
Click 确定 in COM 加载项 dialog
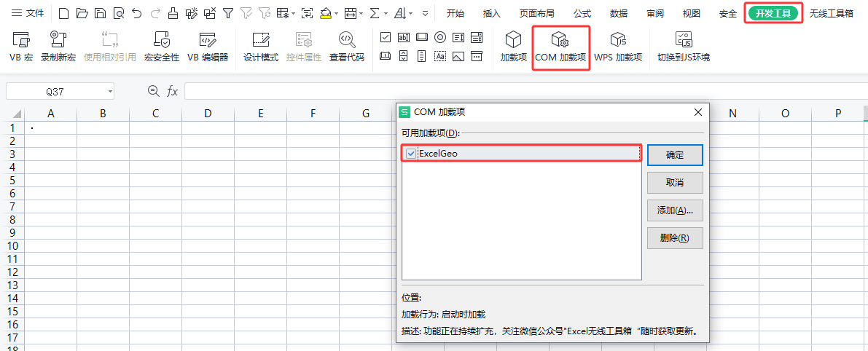[675, 155]
